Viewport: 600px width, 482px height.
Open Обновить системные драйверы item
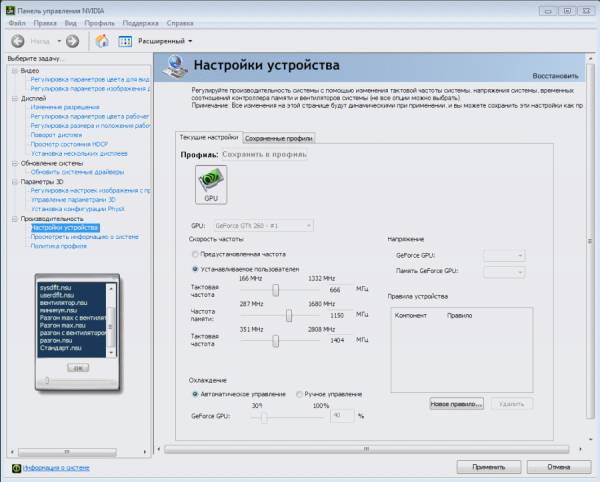click(x=77, y=172)
